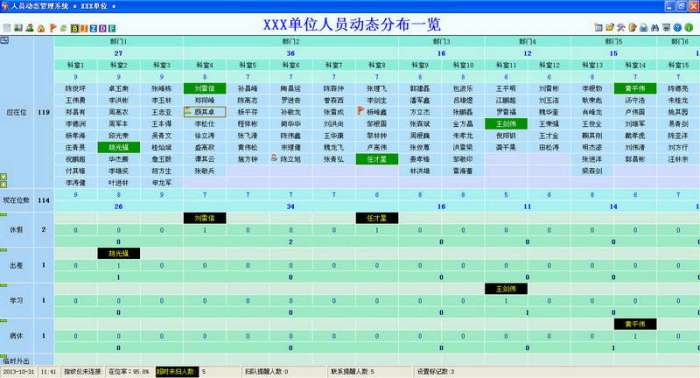The image size is (700, 378).
Task: Open the binoculars search icon
Action: 655,28
